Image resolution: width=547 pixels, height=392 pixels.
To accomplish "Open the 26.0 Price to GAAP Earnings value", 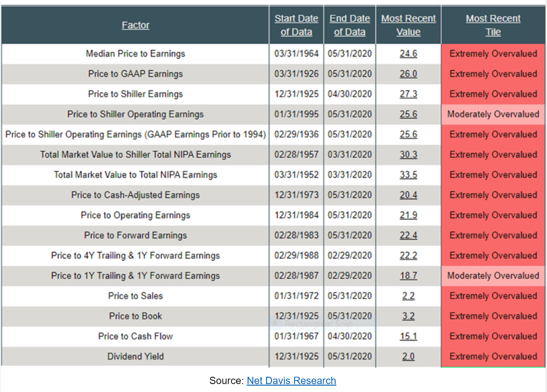I will coord(408,74).
